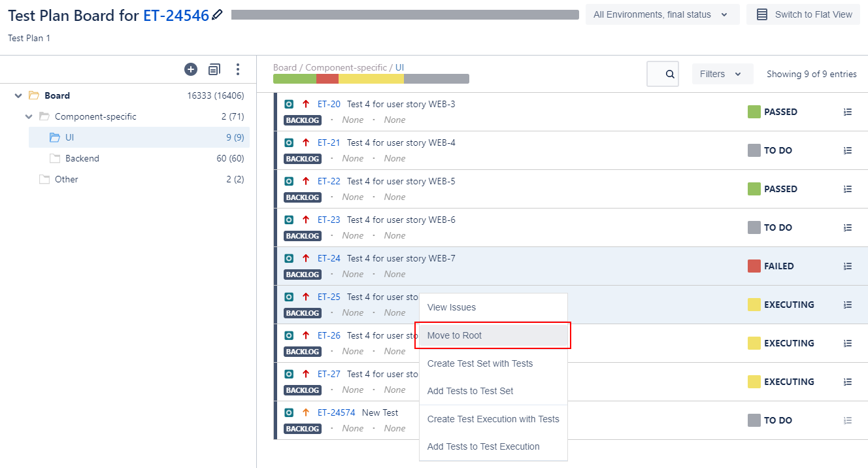Choose View Issues from context menu

tap(493, 307)
